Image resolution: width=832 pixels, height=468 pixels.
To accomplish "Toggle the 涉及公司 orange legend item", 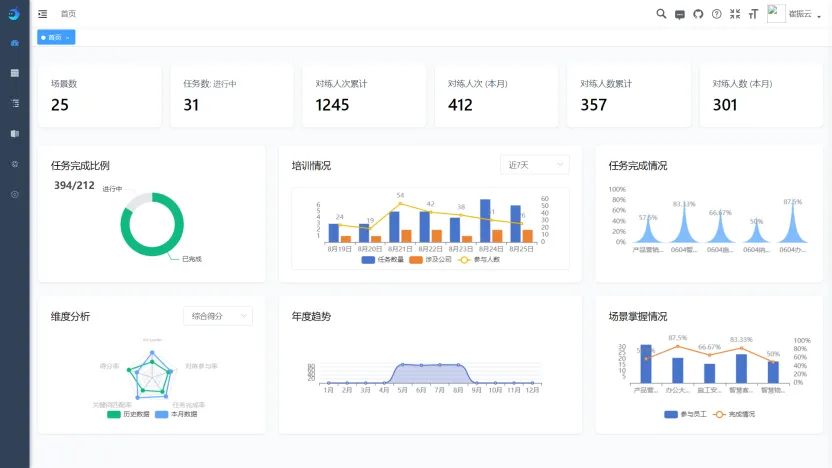I will click(430, 259).
